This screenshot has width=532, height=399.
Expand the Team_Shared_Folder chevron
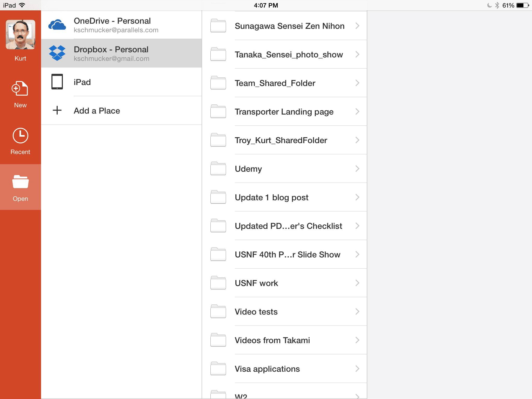[x=357, y=83]
